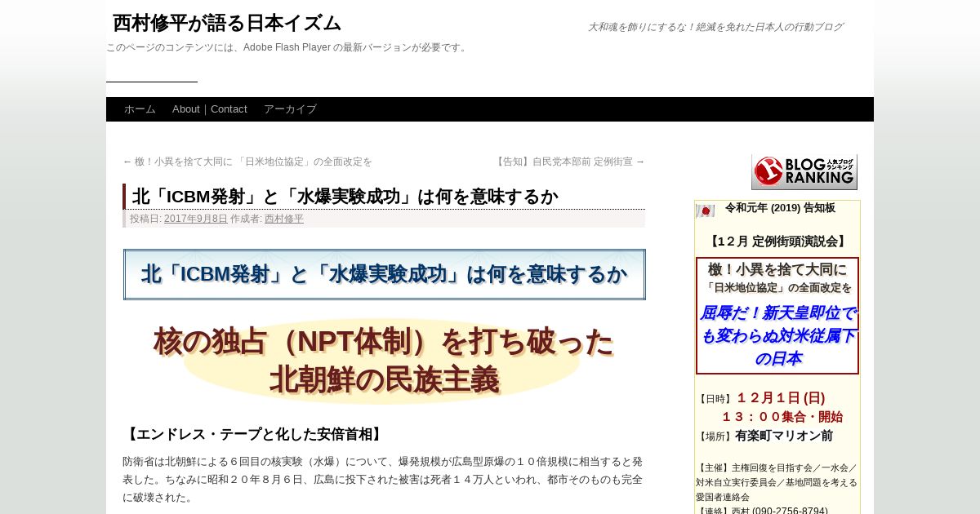
Task: Click the Blog Ranking banner image
Action: [x=804, y=172]
